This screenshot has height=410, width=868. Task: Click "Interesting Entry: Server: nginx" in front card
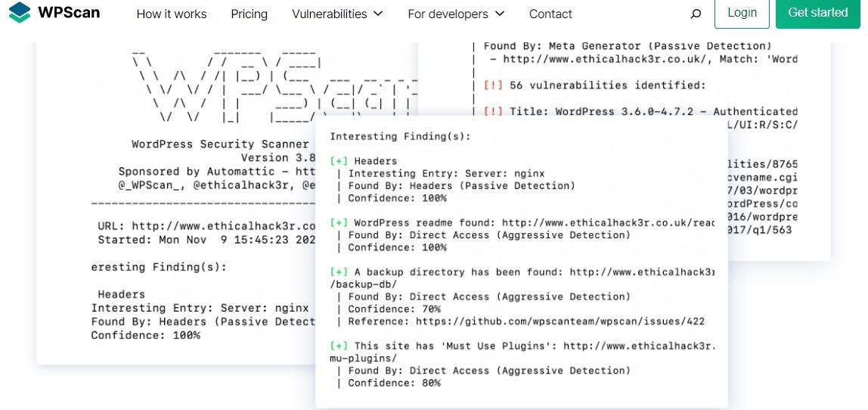tap(446, 173)
